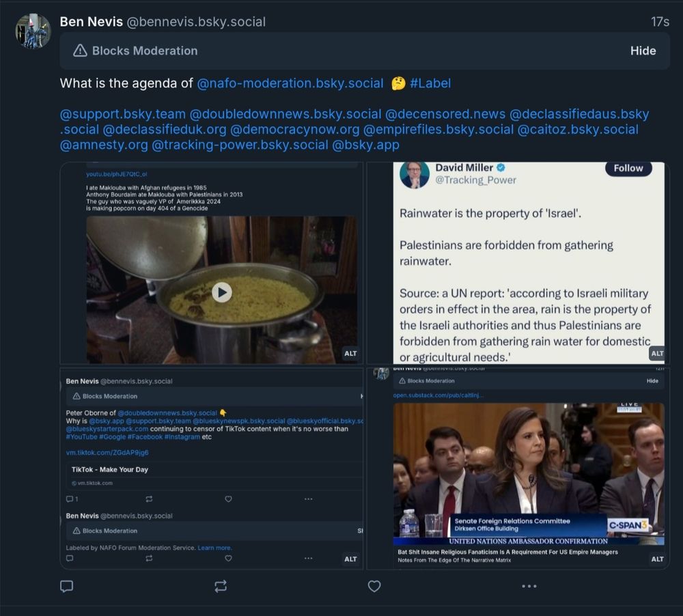Click the thinking face emoji in the post
The image size is (683, 616).
(x=398, y=83)
